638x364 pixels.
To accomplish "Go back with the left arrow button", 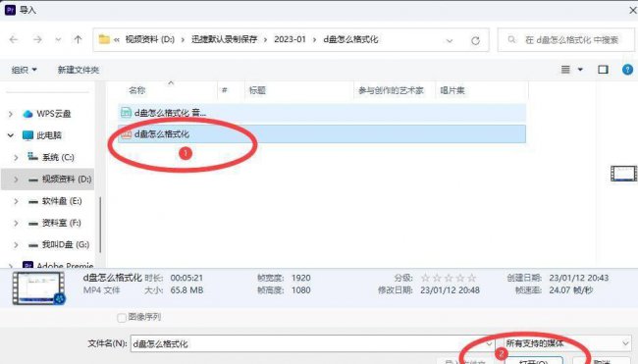I will (14, 39).
